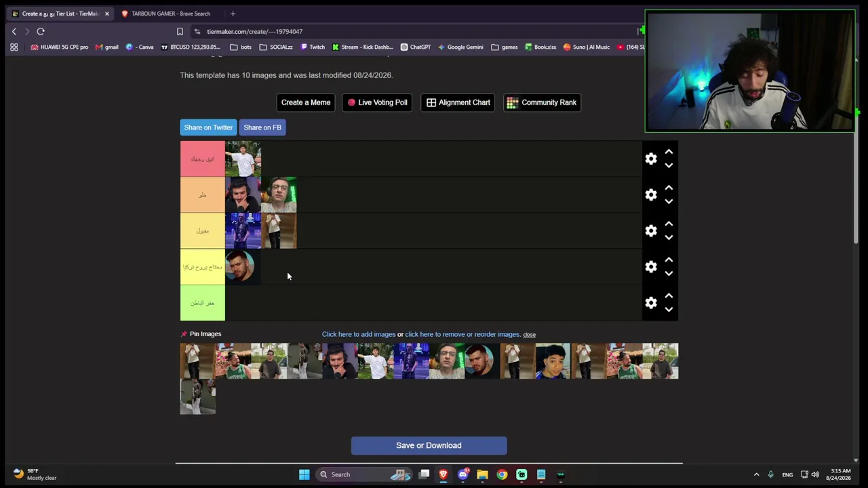Expand the games bookmark folder
868x488 pixels.
click(x=505, y=47)
